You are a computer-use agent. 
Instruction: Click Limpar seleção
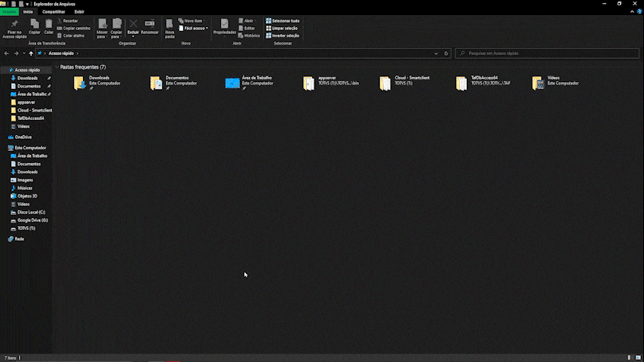coord(282,28)
